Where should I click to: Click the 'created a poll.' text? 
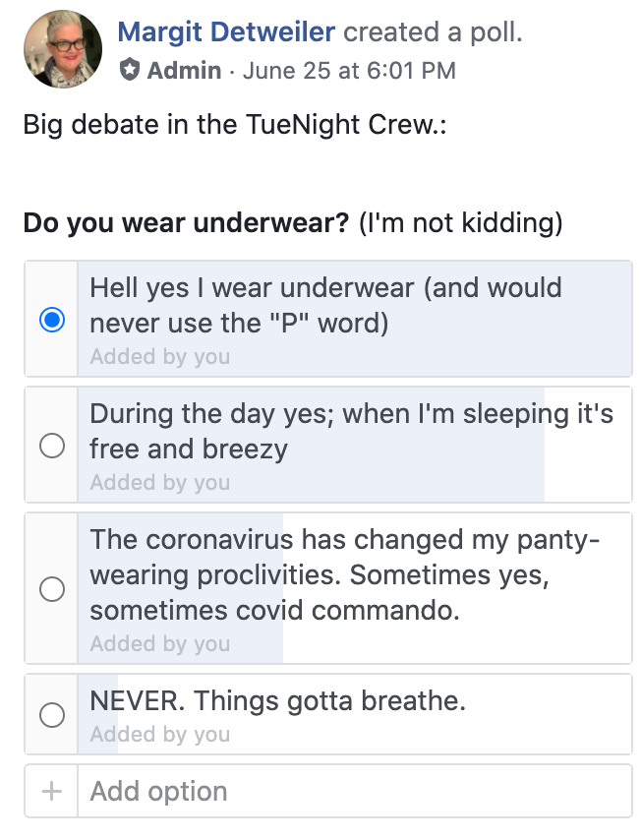pyautogui.click(x=433, y=32)
